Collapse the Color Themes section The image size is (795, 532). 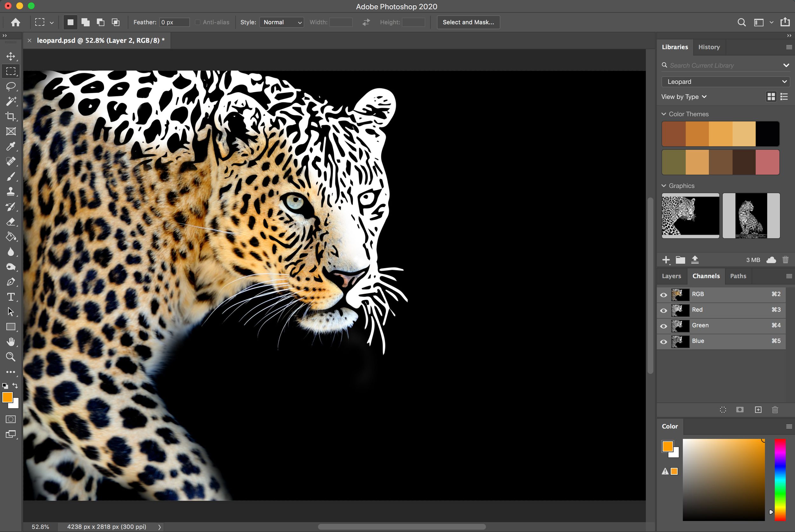[664, 114]
